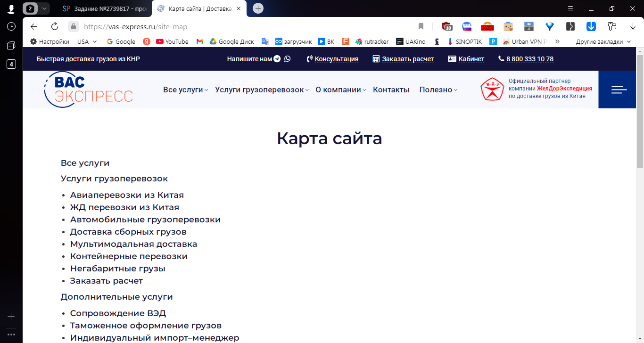
Task: Open sidebar more options dots
Action: [x=11, y=335]
